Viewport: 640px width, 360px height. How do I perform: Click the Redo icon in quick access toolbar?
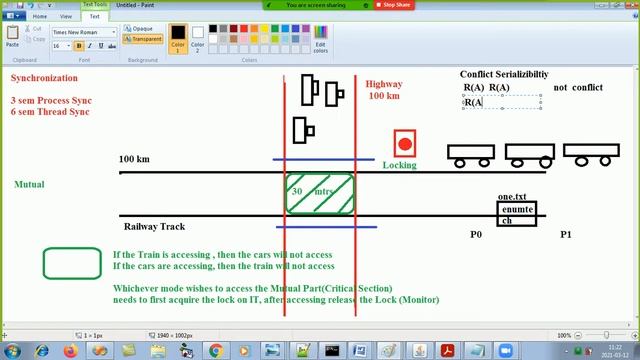click(40, 5)
